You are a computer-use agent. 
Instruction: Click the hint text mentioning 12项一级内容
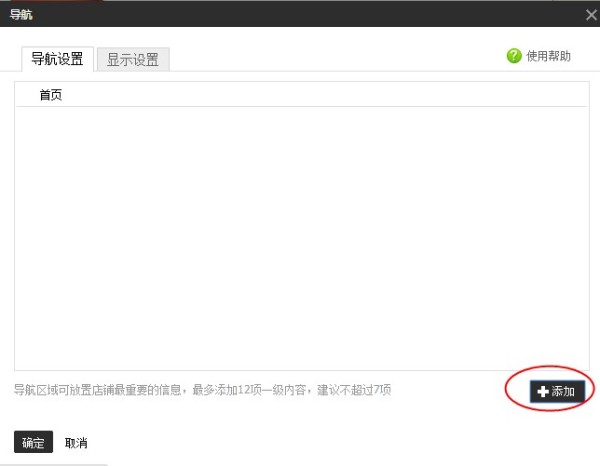point(202,390)
